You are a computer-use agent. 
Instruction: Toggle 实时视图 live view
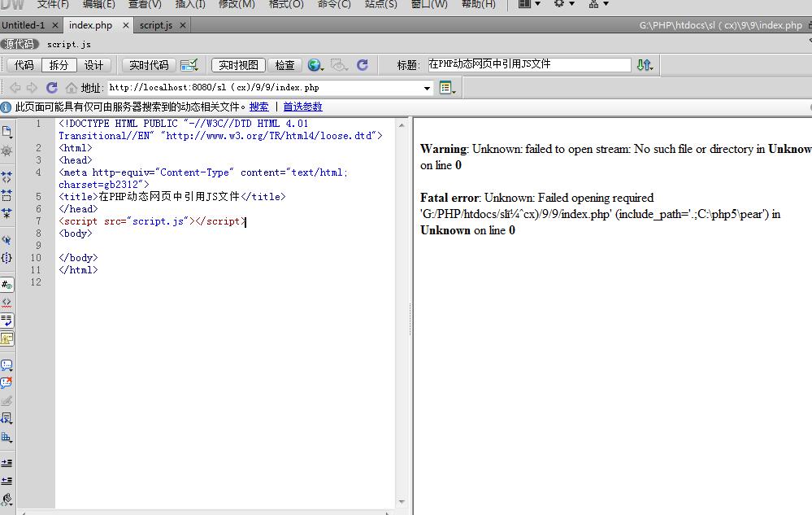click(x=238, y=65)
